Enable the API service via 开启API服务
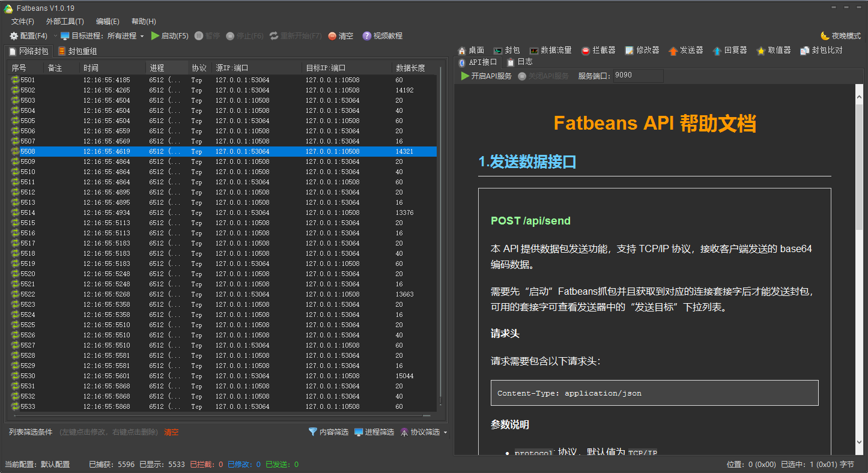The width and height of the screenshot is (868, 473). coord(486,76)
